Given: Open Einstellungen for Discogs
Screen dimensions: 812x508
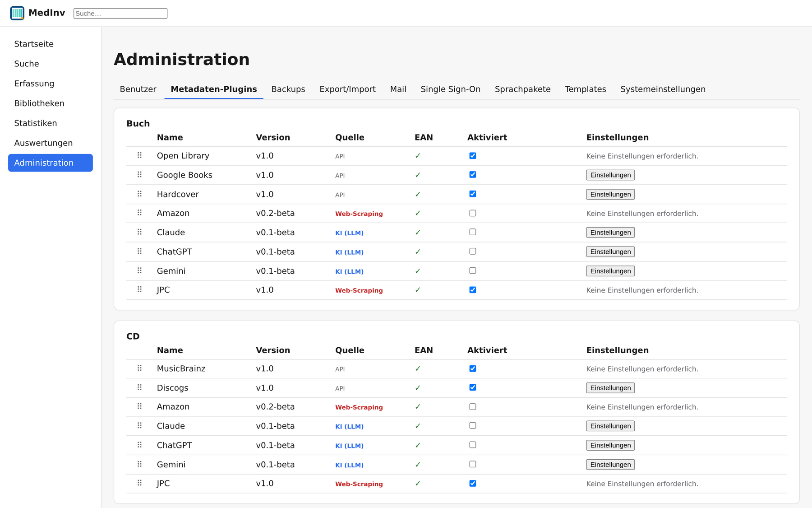Looking at the screenshot, I should tap(610, 388).
